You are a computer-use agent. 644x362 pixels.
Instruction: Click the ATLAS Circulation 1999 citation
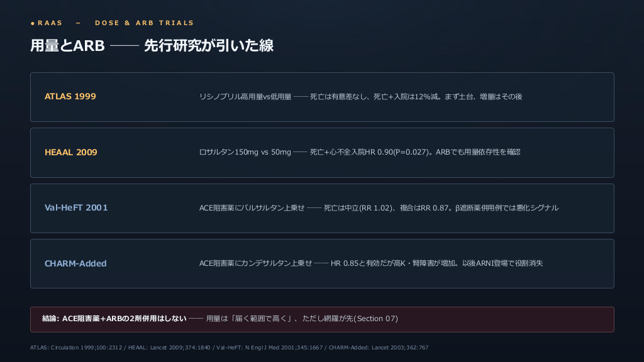76,348
